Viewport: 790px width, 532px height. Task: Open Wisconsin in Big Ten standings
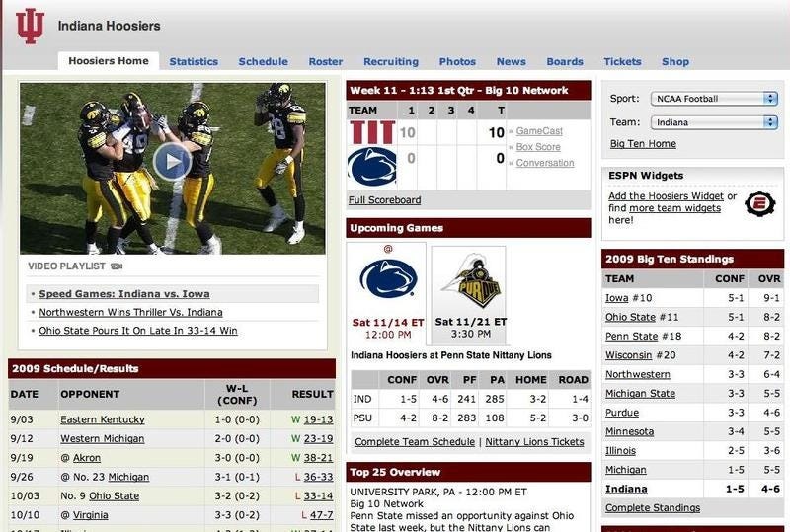point(628,355)
